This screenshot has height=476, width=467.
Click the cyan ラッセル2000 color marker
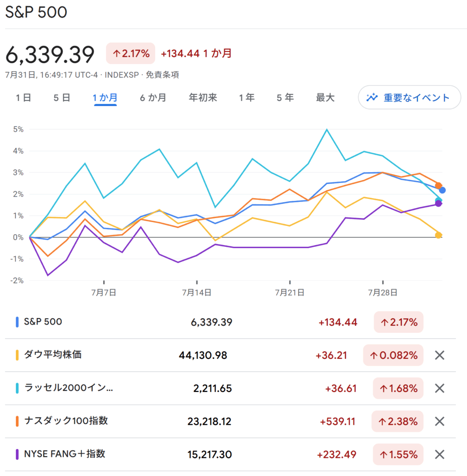(x=17, y=388)
